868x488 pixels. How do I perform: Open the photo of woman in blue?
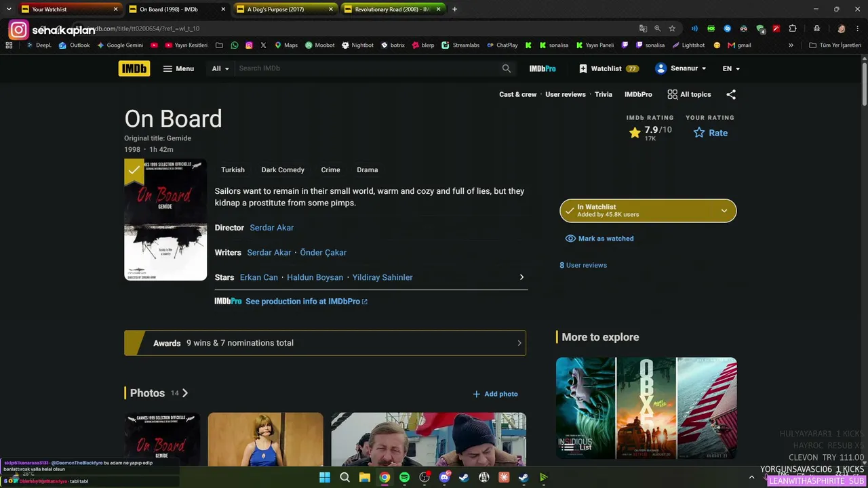[266, 439]
